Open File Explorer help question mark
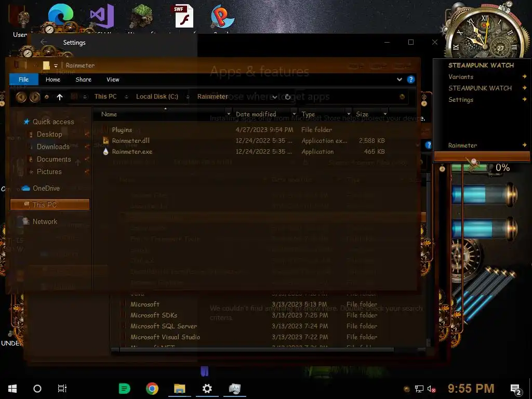 pos(411,79)
